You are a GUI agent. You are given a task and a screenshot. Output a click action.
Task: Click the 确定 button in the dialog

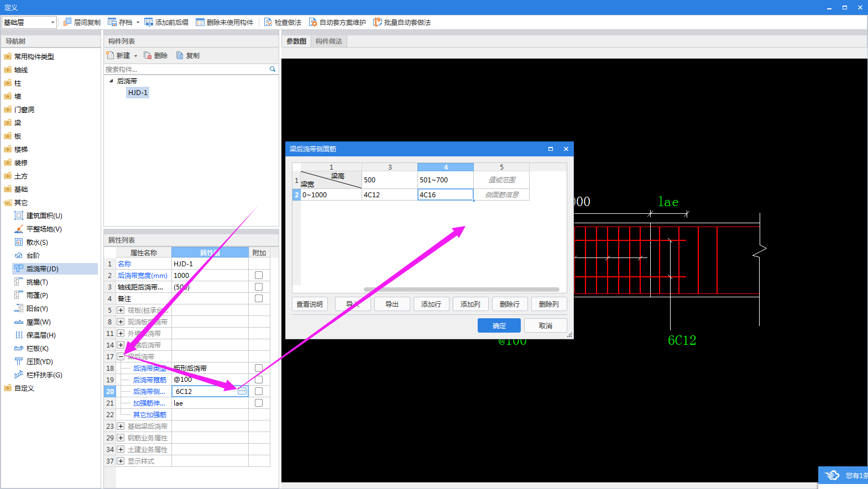tap(499, 325)
